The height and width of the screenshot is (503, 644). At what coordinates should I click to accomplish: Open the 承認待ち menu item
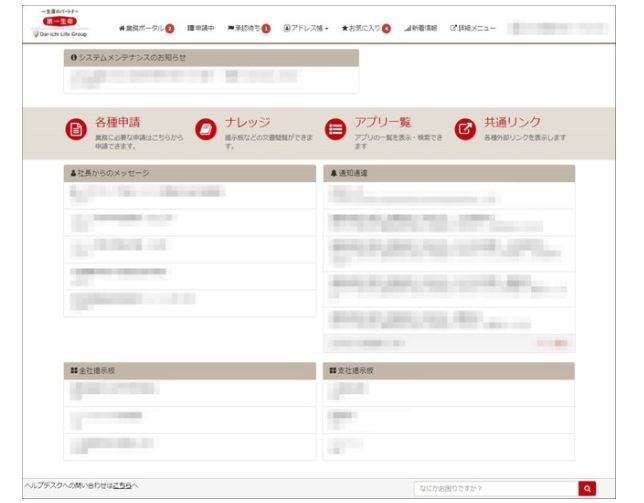(x=248, y=28)
